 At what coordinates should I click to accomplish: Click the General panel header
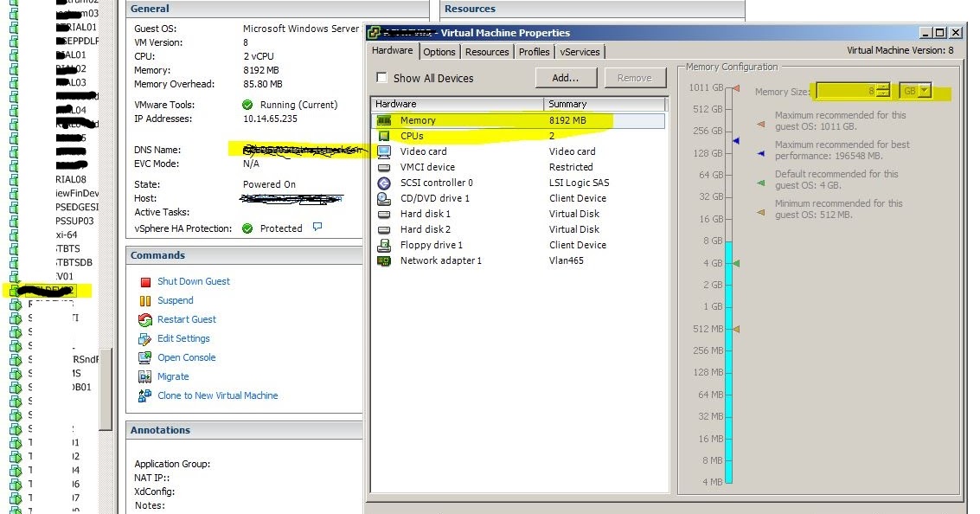tap(277, 9)
